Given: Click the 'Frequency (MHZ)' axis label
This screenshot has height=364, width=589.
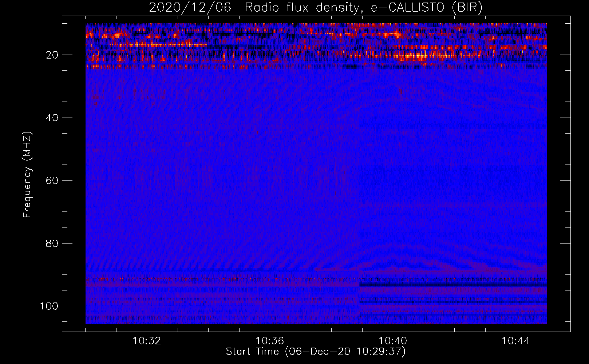Looking at the screenshot, I should [x=27, y=174].
